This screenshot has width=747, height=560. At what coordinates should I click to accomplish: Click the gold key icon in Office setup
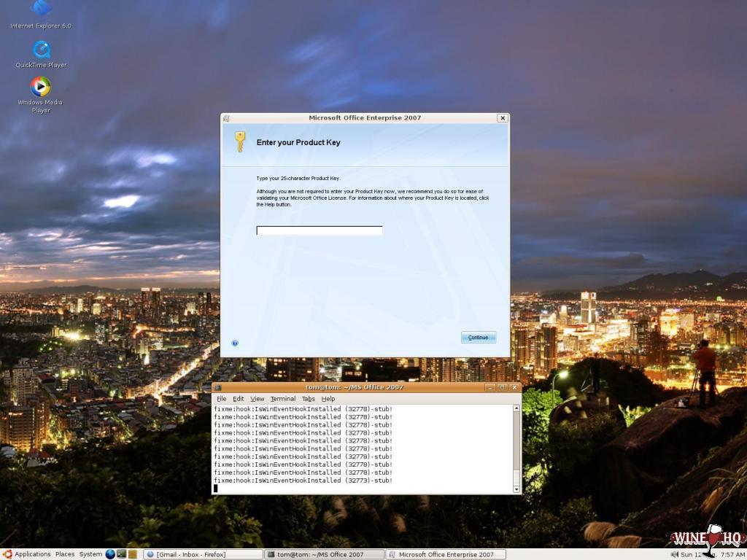coord(239,142)
